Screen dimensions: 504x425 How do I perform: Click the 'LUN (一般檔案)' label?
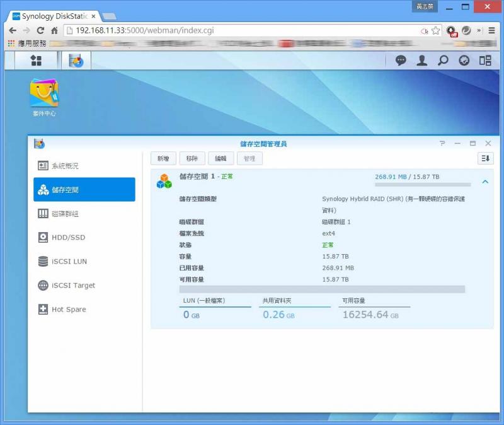point(204,301)
